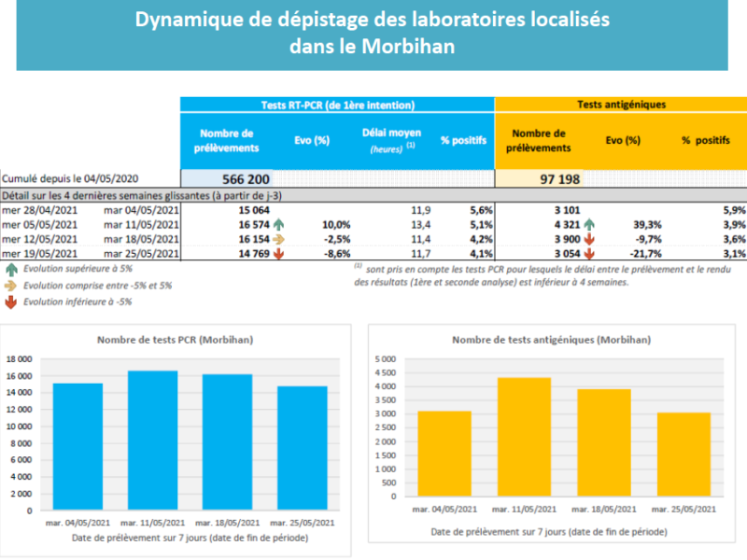This screenshot has height=560, width=747.
Task: Click the orange right arrow beside 16 154
Action: click(279, 239)
